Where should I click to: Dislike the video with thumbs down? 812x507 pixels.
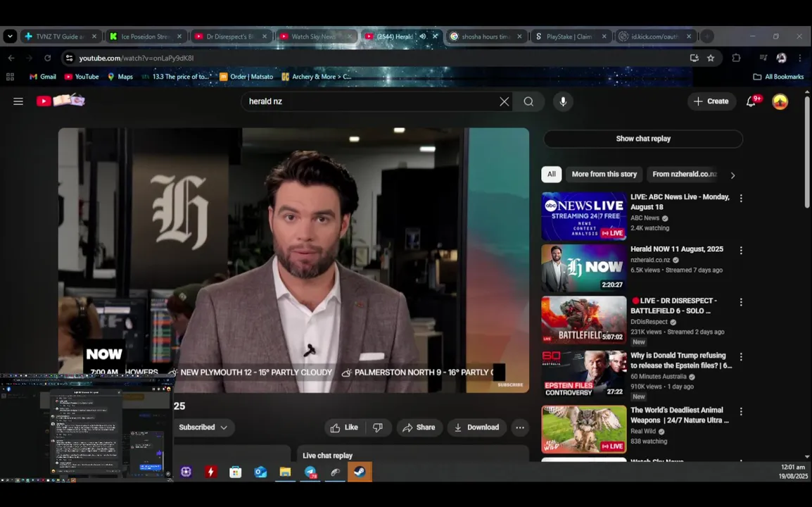pos(378,427)
